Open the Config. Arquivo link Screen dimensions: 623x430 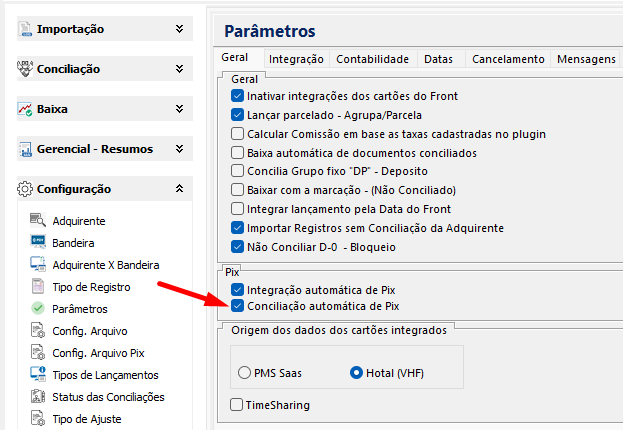point(89,331)
